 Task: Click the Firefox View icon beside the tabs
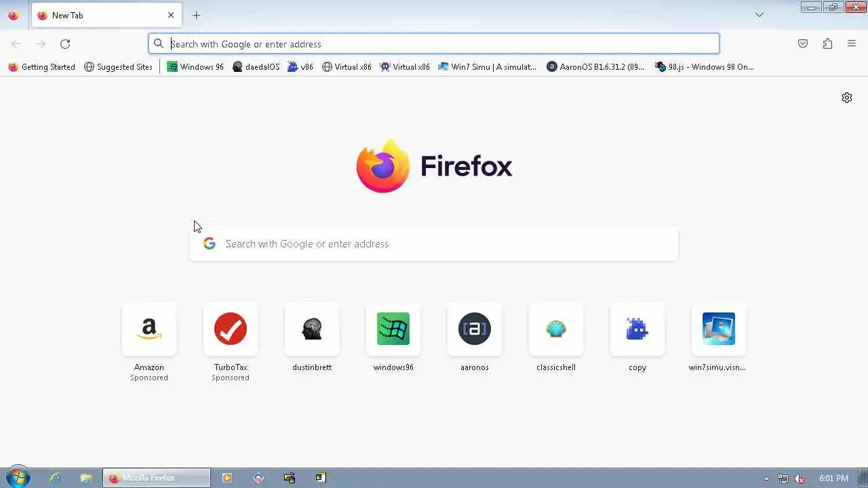[13, 15]
